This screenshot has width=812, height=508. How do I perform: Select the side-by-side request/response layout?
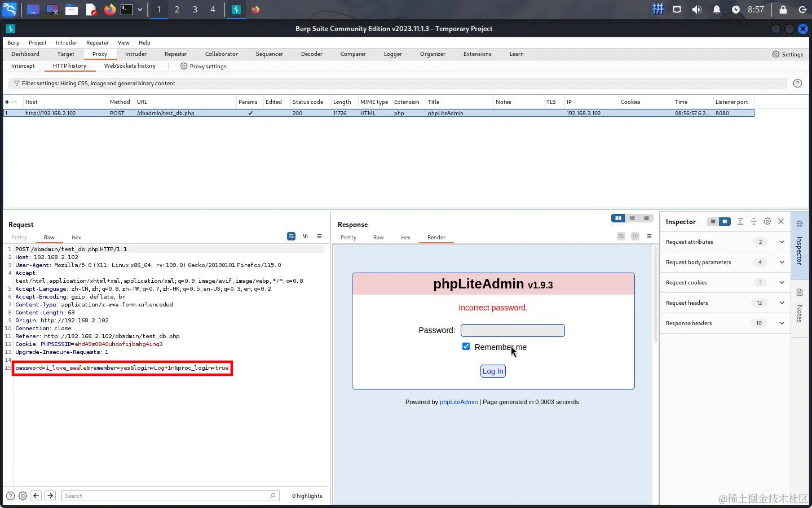(x=619, y=218)
